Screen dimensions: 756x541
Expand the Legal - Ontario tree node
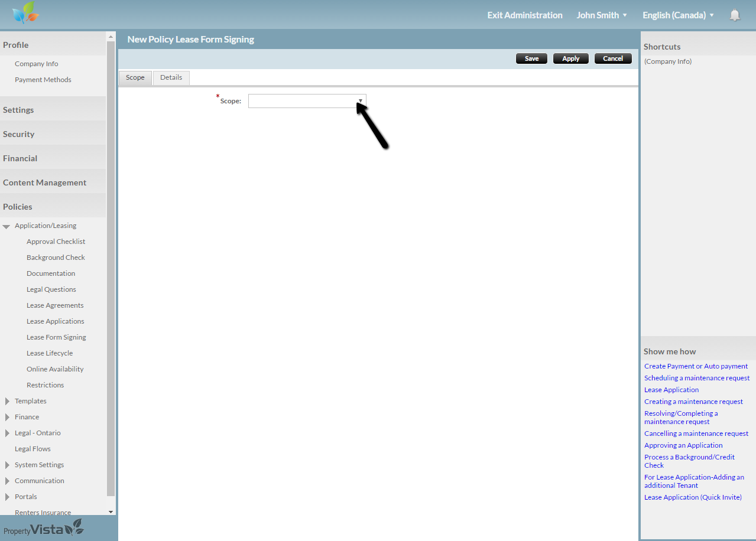7,434
